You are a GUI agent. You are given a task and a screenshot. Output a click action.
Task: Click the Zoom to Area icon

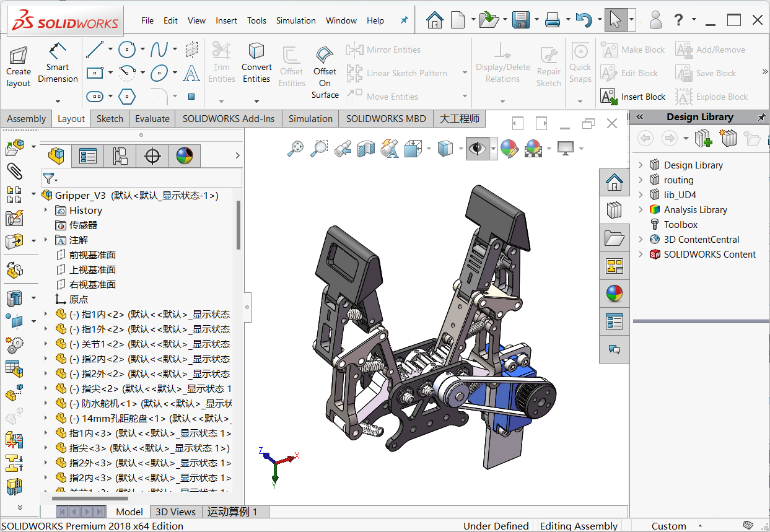pyautogui.click(x=318, y=148)
